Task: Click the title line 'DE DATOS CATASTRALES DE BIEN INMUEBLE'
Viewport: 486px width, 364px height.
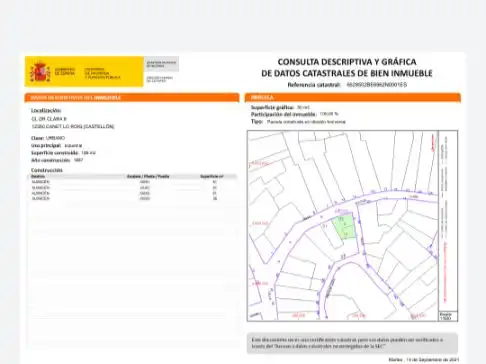Action: pyautogui.click(x=347, y=73)
